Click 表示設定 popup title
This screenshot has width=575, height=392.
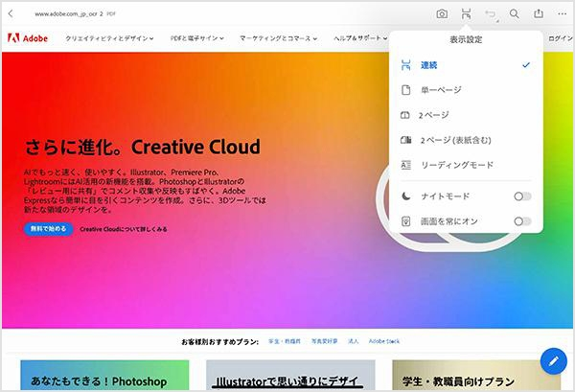pos(466,39)
